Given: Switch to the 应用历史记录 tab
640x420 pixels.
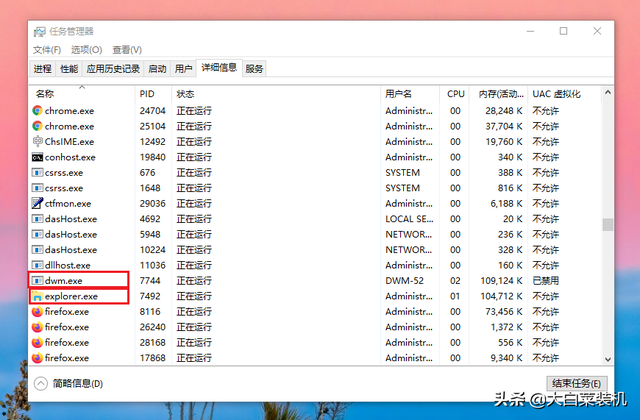Looking at the screenshot, I should coord(113,69).
